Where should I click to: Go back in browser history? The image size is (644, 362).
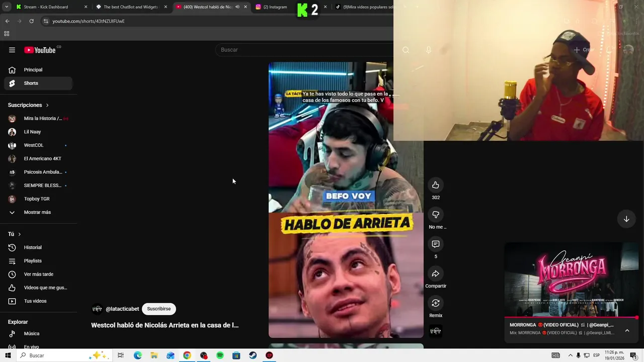pos(7,21)
